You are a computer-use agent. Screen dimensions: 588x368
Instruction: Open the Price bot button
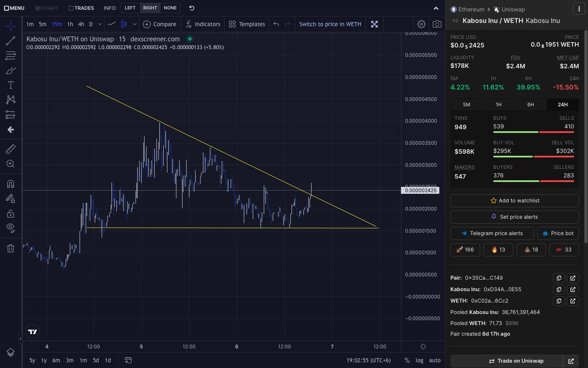(558, 233)
